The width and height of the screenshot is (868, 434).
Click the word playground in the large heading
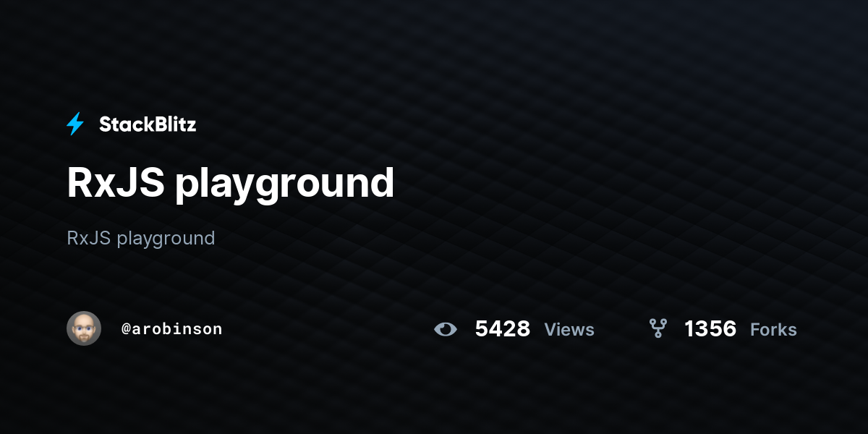(285, 184)
